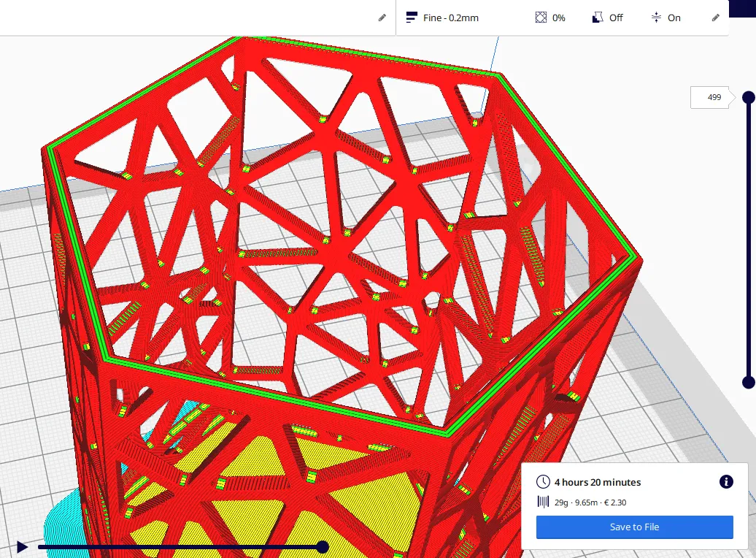Toggle the adhesion On label

674,18
